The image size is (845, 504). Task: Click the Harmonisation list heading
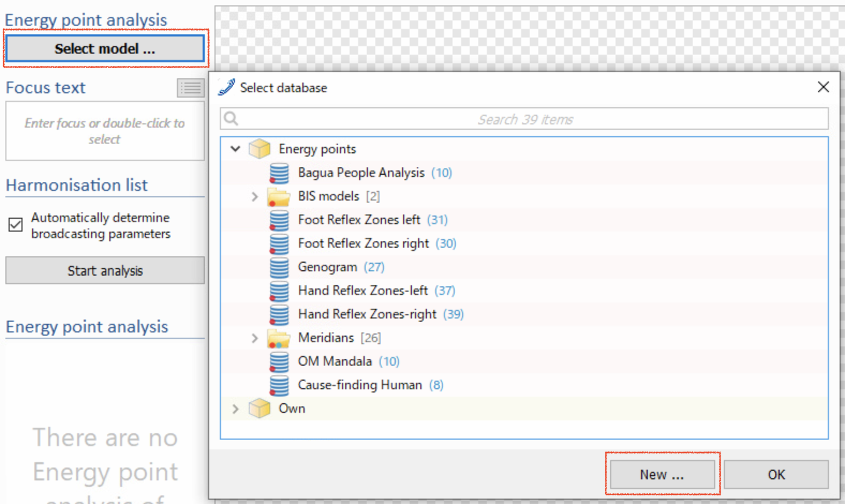77,185
